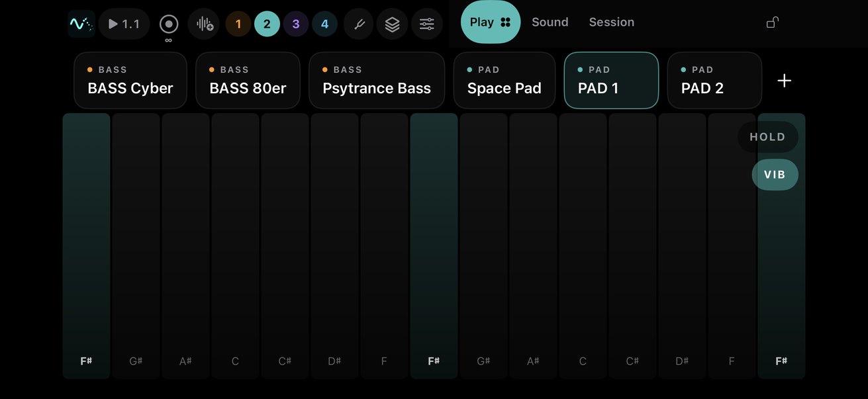Play the first F key

(384, 245)
